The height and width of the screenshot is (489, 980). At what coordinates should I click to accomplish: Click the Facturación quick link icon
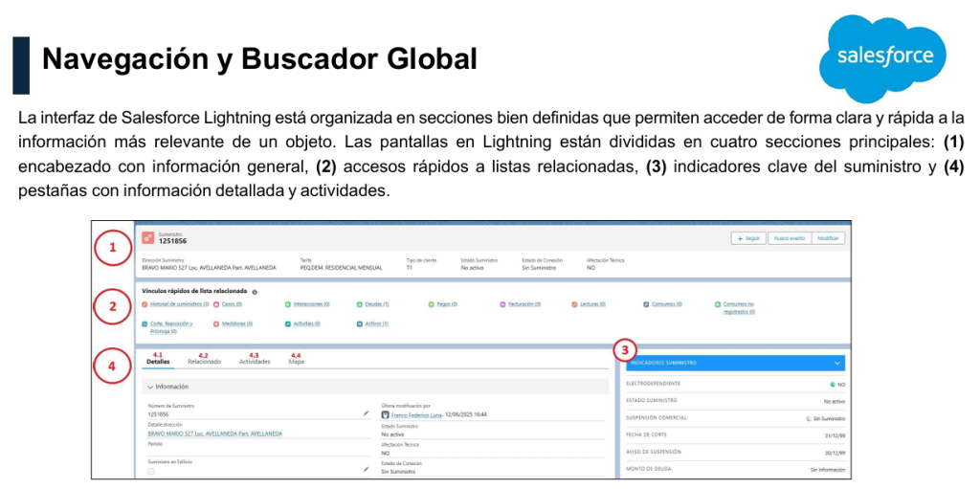point(502,304)
